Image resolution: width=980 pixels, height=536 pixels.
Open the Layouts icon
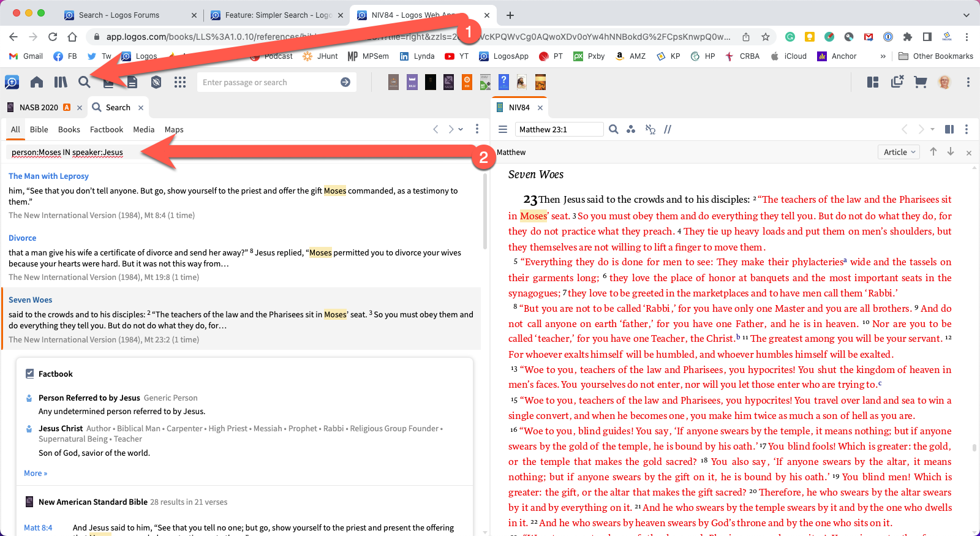pyautogui.click(x=873, y=82)
